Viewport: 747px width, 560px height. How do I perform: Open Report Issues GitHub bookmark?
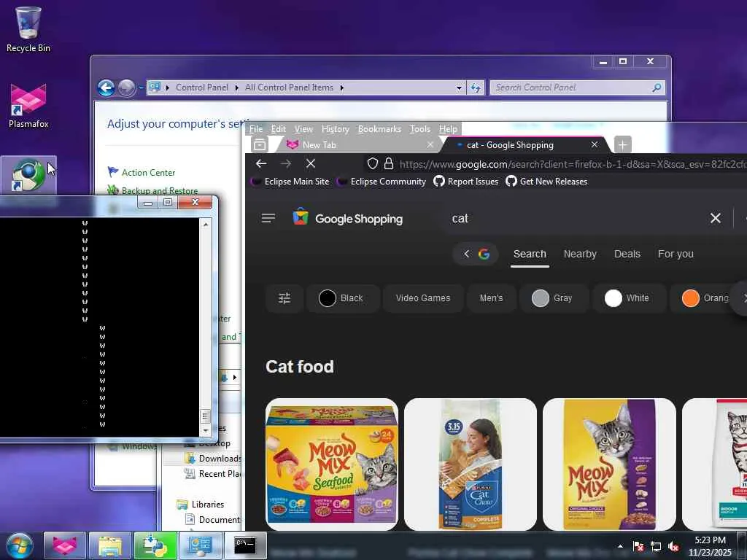[x=466, y=182]
